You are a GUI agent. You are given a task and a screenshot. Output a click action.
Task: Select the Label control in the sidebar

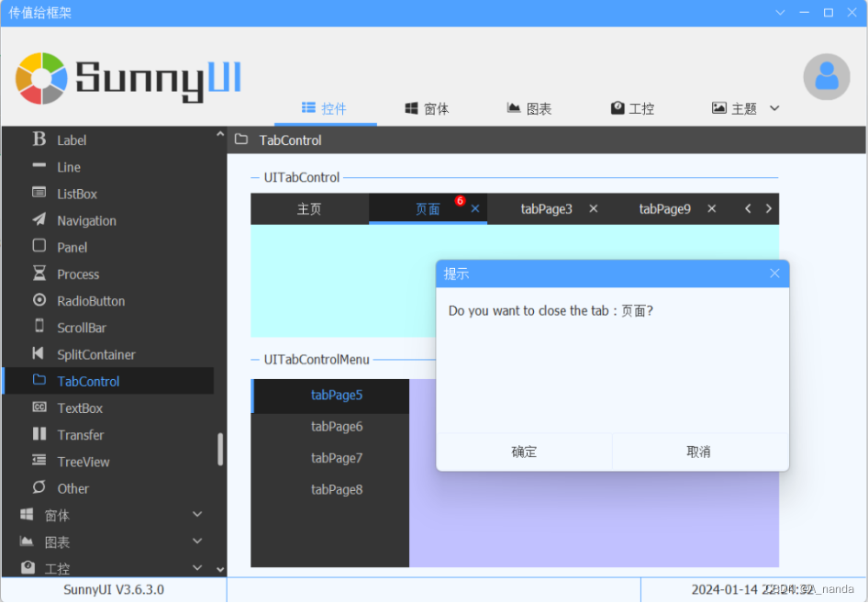[71, 140]
